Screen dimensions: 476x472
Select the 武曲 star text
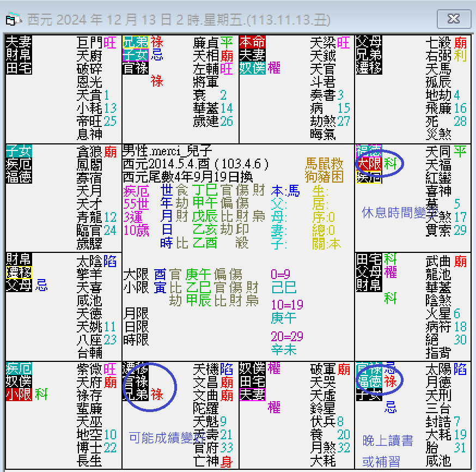pyautogui.click(x=438, y=261)
